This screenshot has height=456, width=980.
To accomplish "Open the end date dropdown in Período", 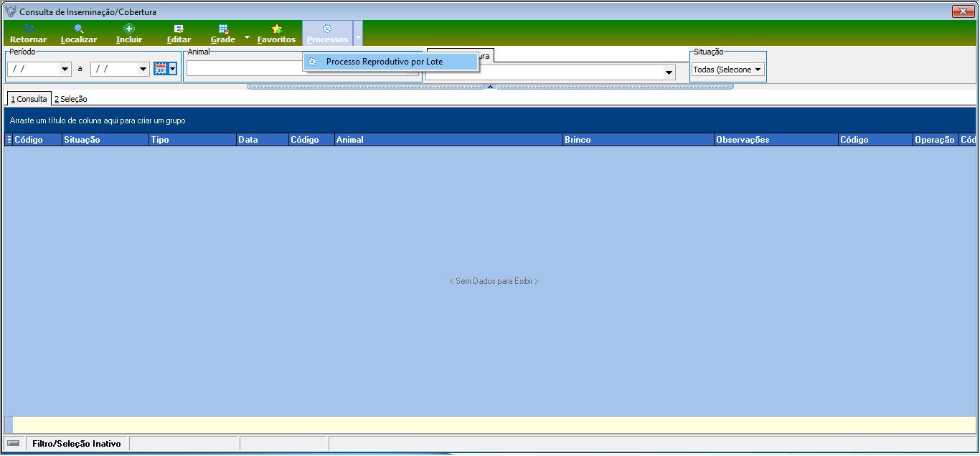I will coord(143,70).
